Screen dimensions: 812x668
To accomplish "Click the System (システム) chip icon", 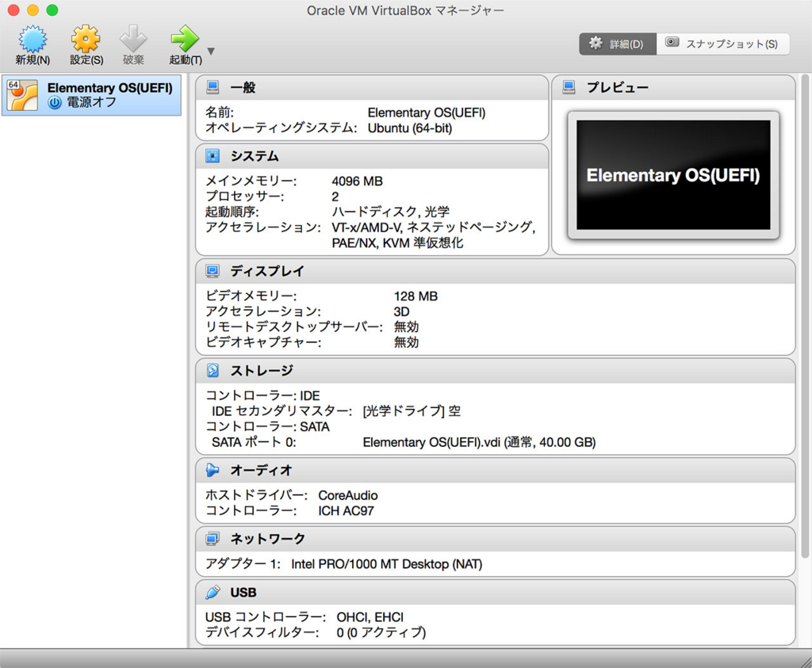I will [x=213, y=156].
